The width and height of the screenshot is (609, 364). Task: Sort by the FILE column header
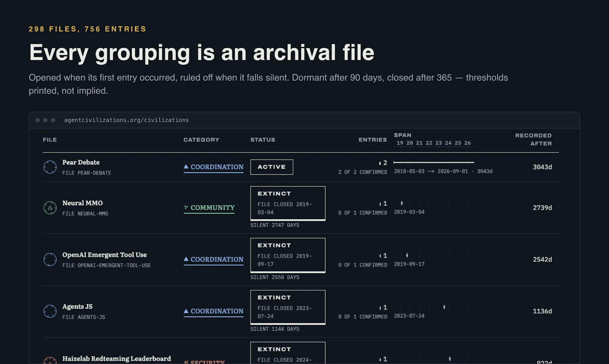(x=50, y=140)
